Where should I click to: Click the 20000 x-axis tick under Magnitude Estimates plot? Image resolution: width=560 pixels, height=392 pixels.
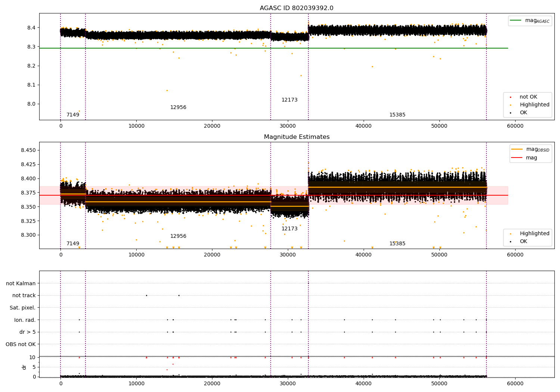(x=212, y=255)
